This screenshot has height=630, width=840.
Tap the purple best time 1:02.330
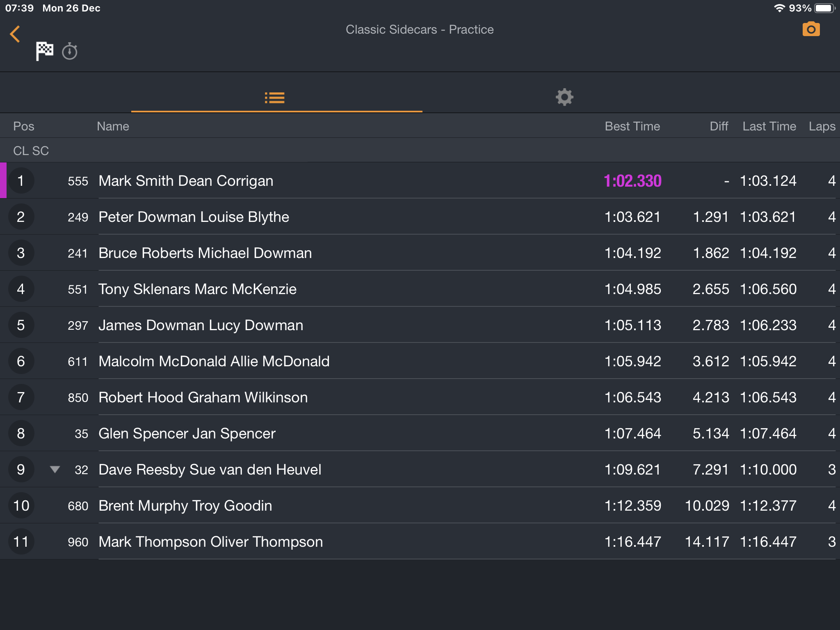click(x=632, y=181)
